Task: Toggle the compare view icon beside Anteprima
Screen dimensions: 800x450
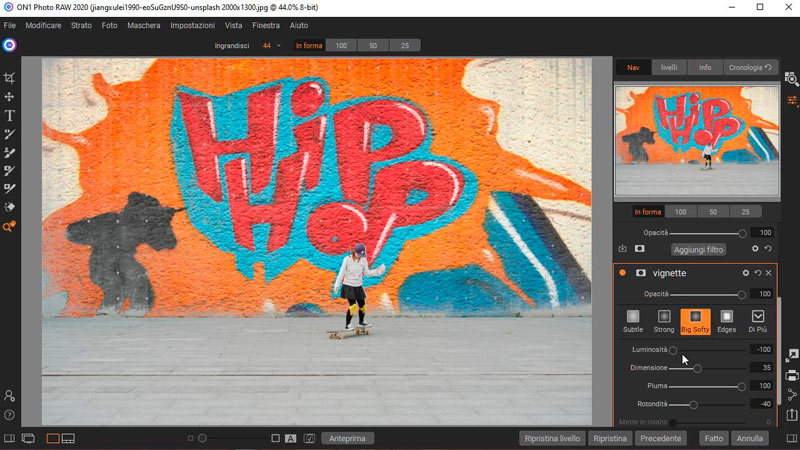Action: [x=309, y=438]
